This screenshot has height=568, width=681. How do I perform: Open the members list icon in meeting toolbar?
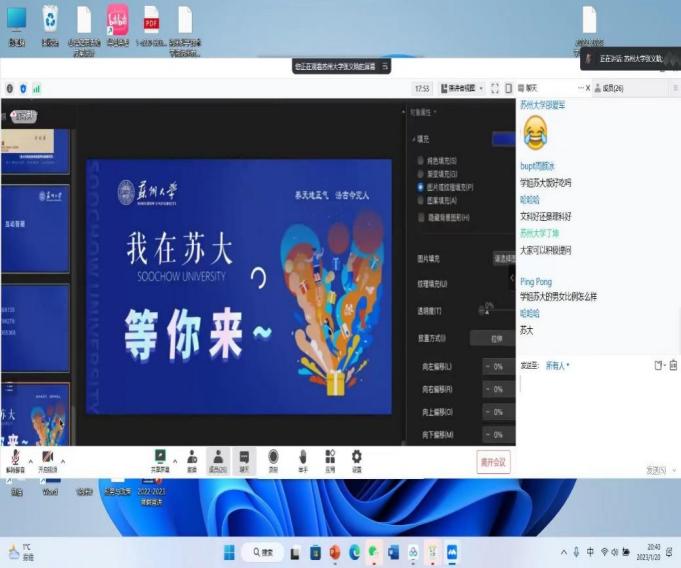(x=217, y=456)
